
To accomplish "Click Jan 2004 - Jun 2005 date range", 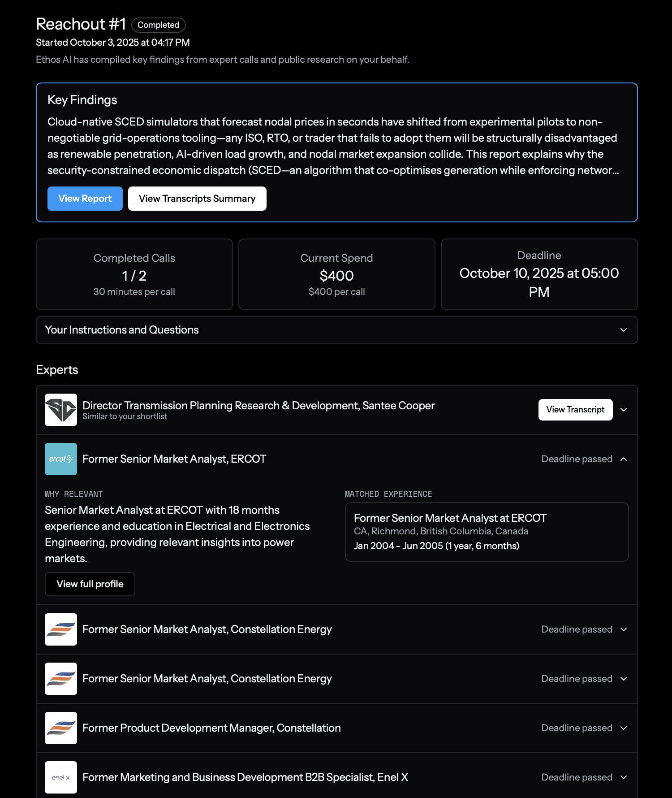I will point(436,546).
